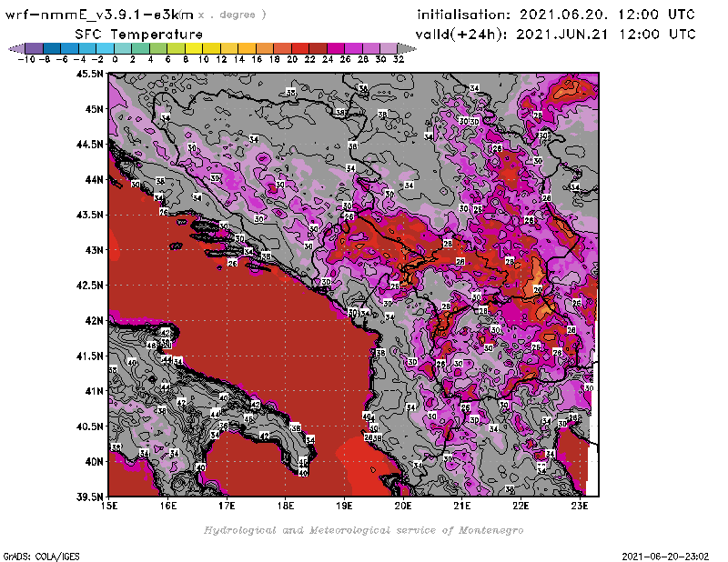Image resolution: width=728 pixels, height=562 pixels.
Task: Click the '18E' longitude label
Action: point(286,506)
